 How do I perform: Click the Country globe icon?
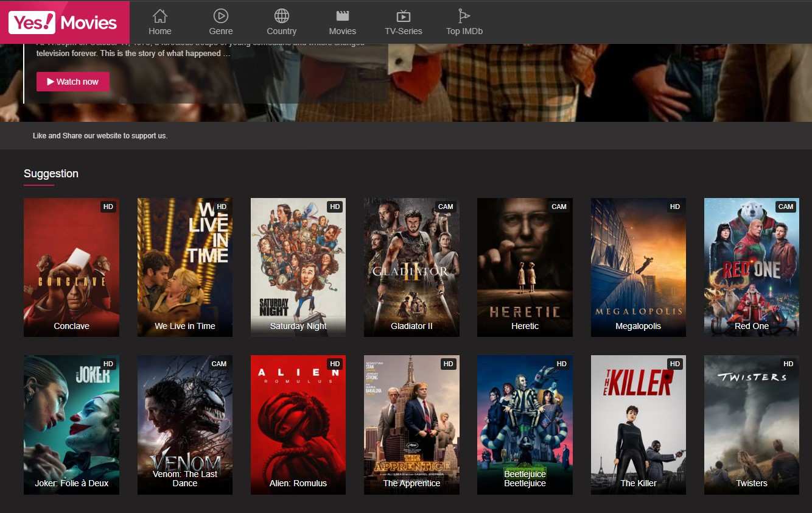point(281,16)
